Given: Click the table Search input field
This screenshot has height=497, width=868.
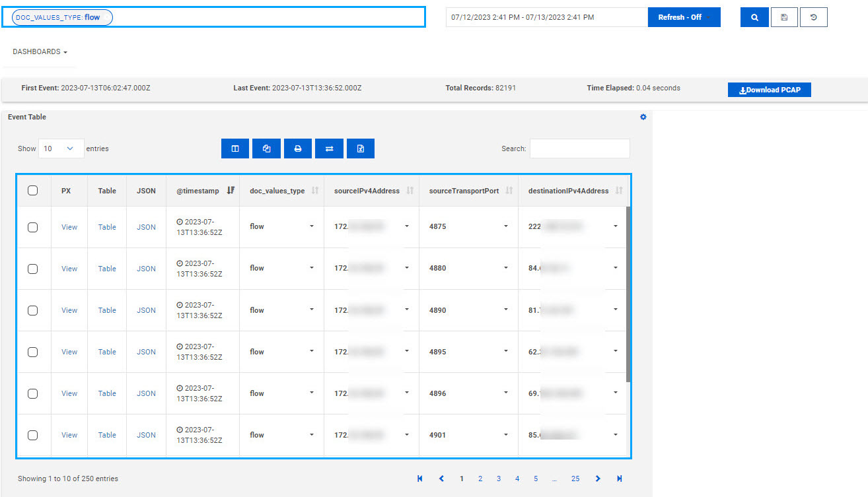Looking at the screenshot, I should [580, 149].
